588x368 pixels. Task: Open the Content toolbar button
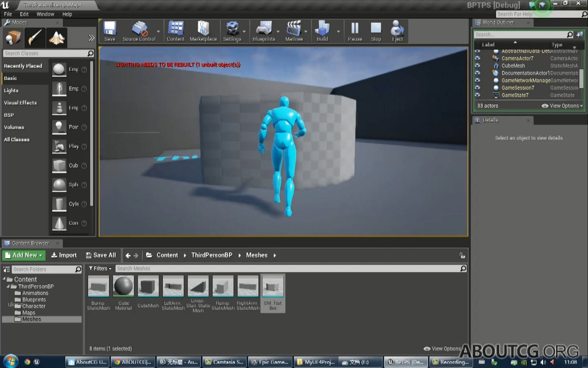point(176,31)
